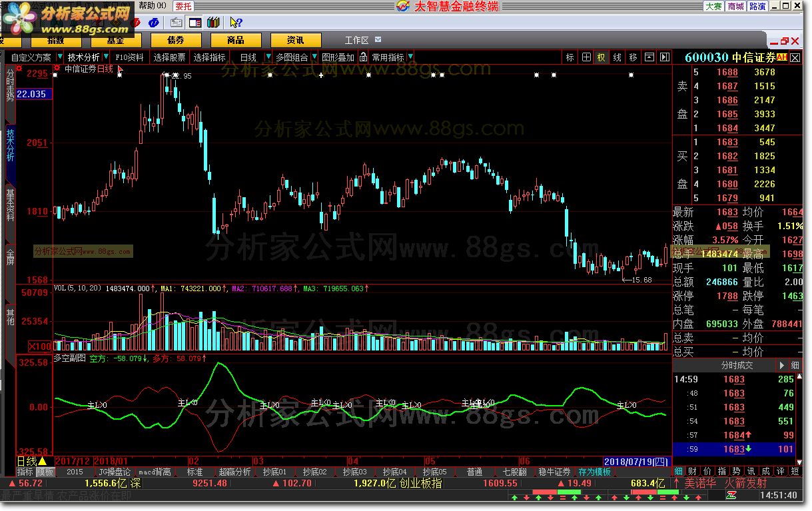Click the 标 marker button
This screenshot has height=511, width=812.
coord(570,57)
